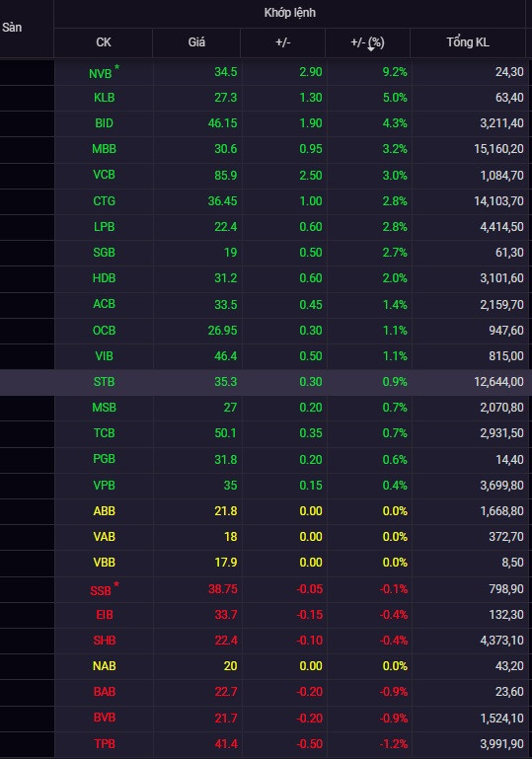The width and height of the screenshot is (532, 759).
Task: Click the Khớp lệnh group header
Action: point(290,13)
